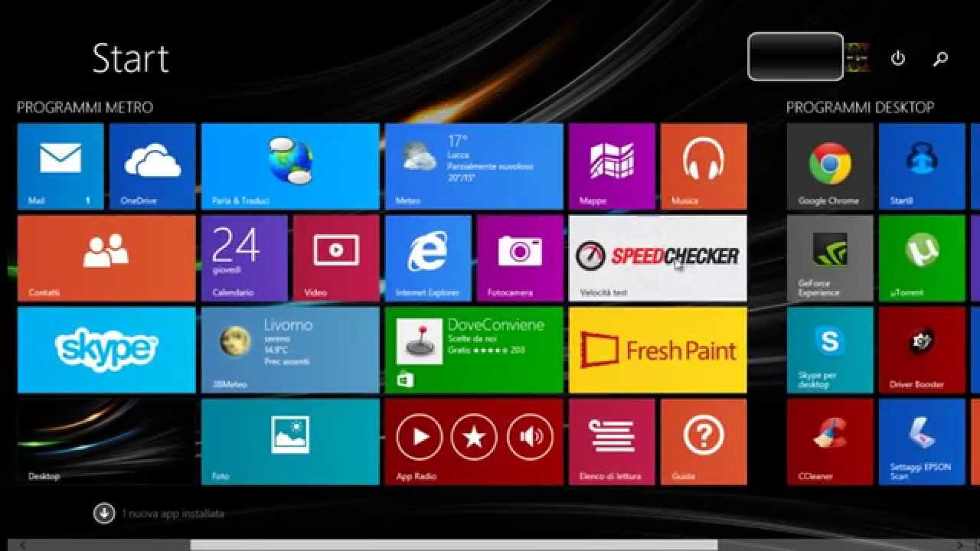Screen dimensions: 980x551
Task: Show all apps with the down arrow
Action: (x=104, y=514)
